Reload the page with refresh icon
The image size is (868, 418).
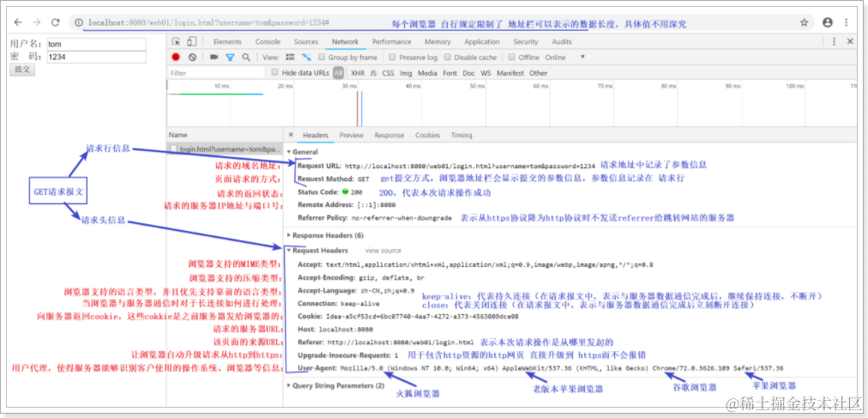tap(56, 22)
